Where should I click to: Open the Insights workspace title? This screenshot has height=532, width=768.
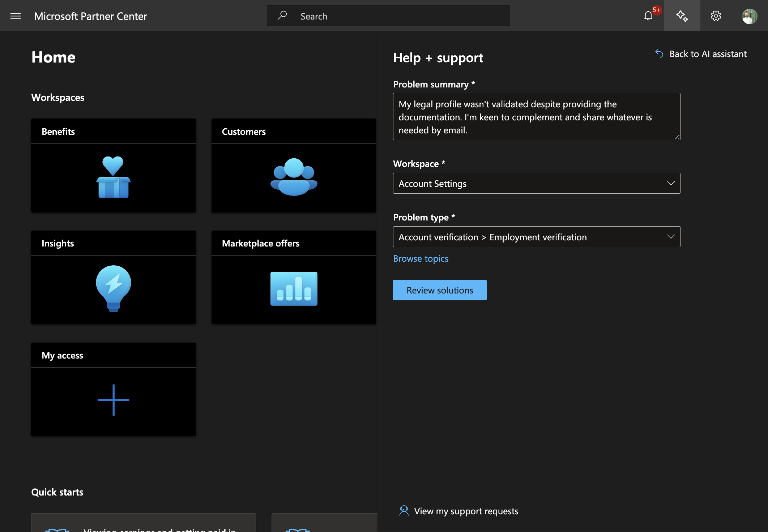[x=58, y=243]
